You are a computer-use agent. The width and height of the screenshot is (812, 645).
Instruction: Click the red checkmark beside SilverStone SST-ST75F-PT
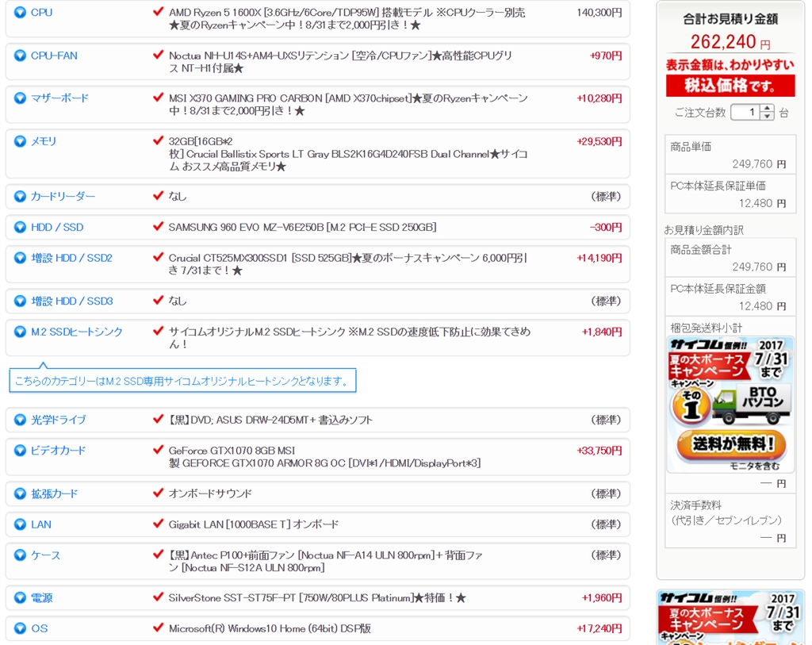pos(159,597)
